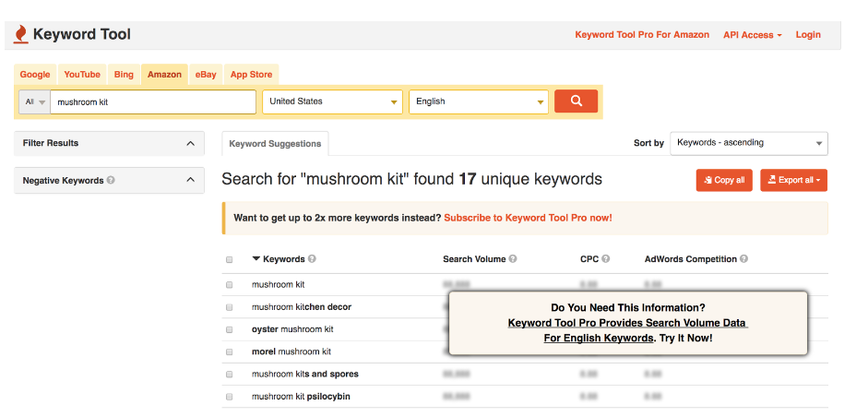Open the 'All' category dropdown in search bar
The height and width of the screenshot is (417, 868).
(35, 101)
